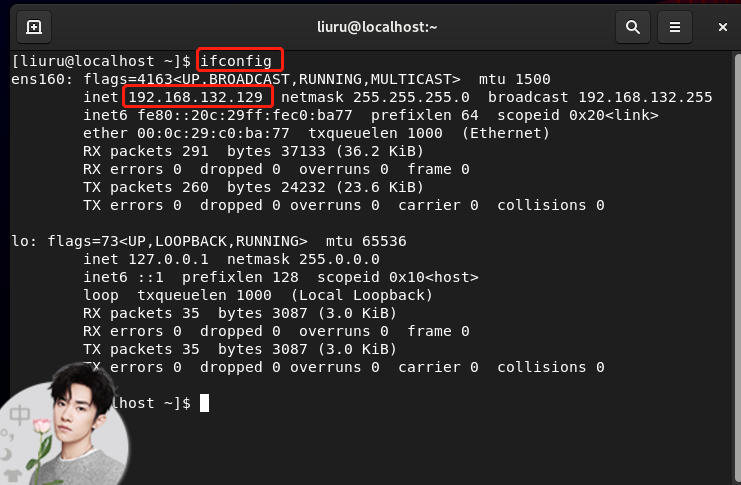
Task: Click scopeid 0x20<link> text
Action: [577, 115]
